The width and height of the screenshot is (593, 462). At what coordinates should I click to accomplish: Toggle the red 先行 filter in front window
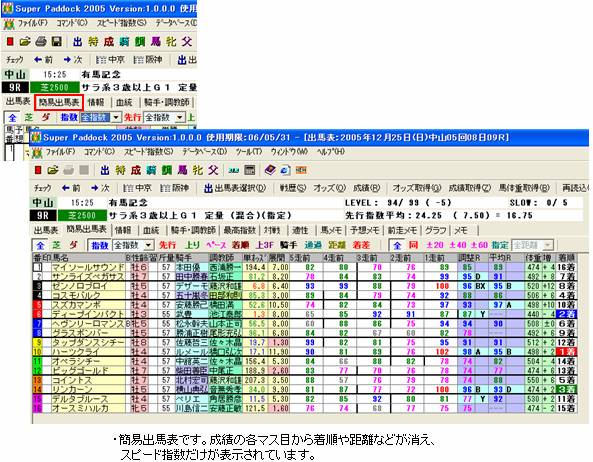167,245
